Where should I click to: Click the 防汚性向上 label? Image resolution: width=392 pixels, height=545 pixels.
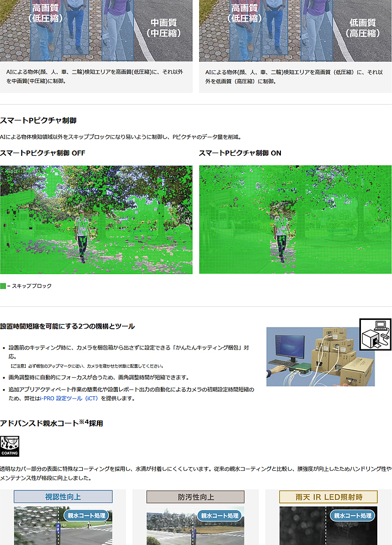pyautogui.click(x=195, y=497)
